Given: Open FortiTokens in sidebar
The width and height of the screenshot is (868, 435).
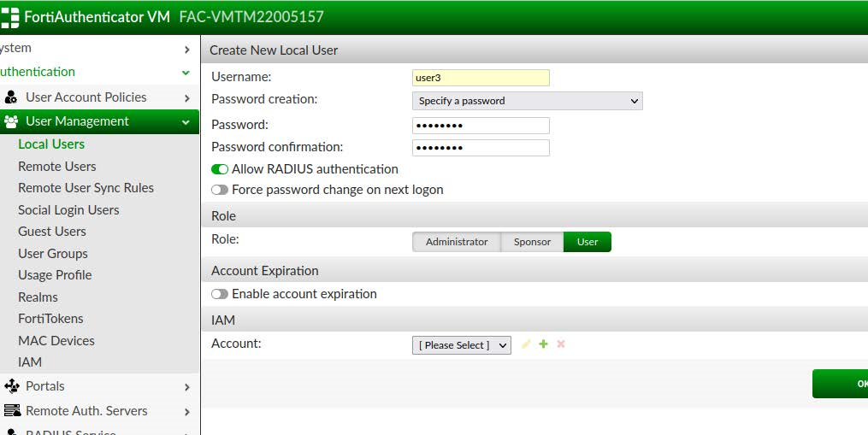Looking at the screenshot, I should coord(50,318).
